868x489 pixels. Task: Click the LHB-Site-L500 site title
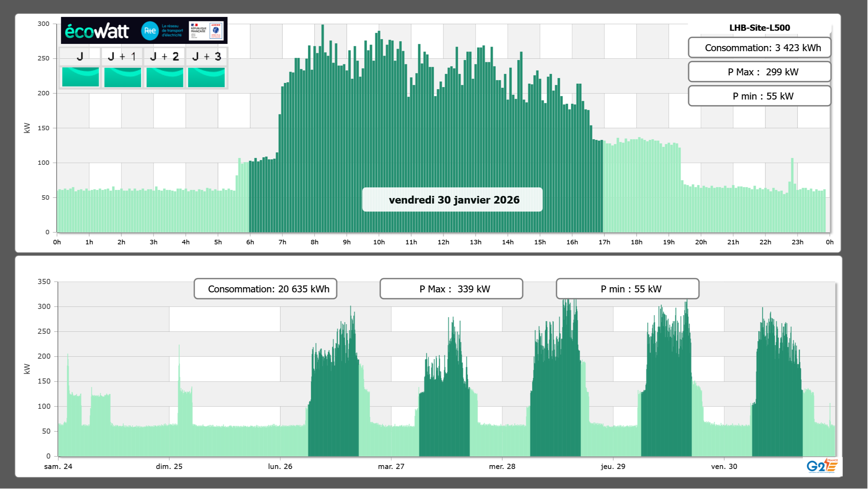click(759, 28)
